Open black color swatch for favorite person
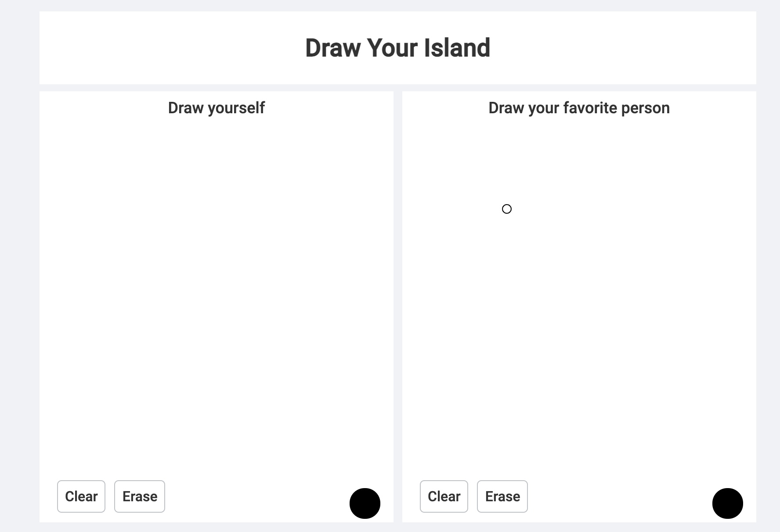The image size is (780, 532). [x=728, y=503]
